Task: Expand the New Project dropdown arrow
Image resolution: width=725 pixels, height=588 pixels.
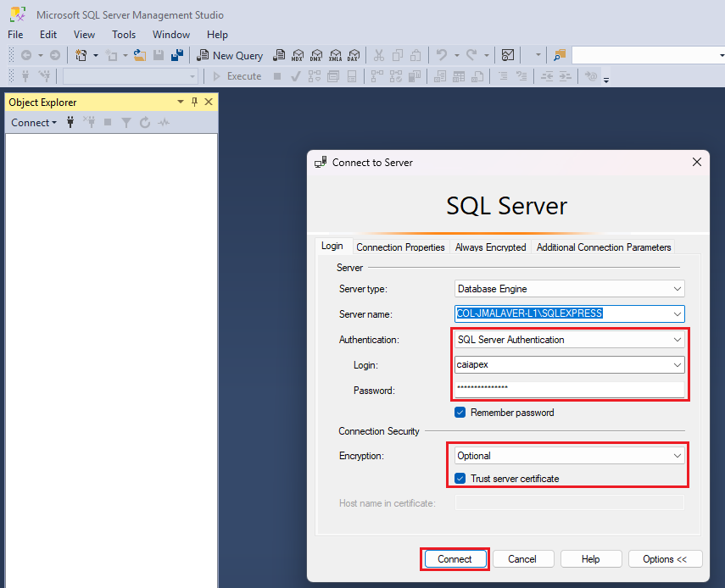Action: click(96, 55)
